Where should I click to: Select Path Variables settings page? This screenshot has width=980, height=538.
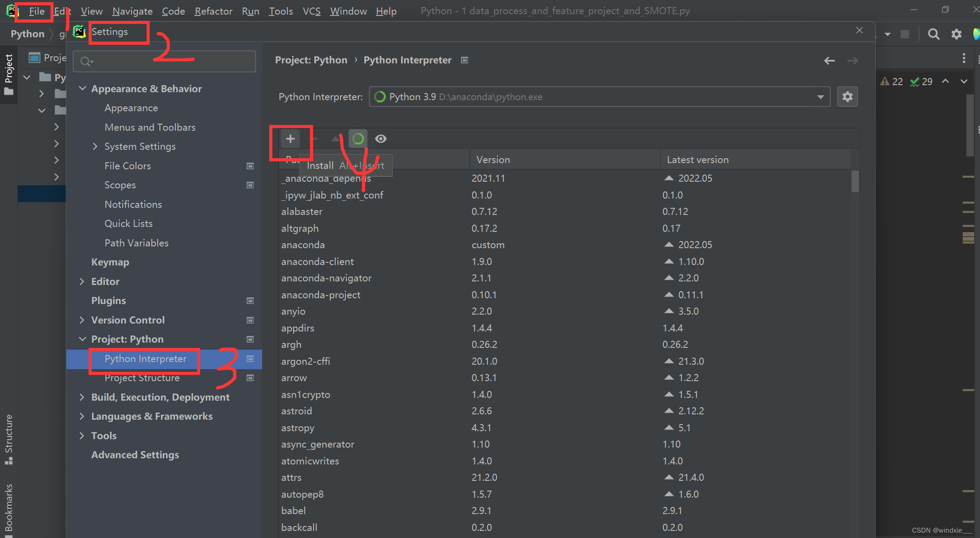[136, 243]
